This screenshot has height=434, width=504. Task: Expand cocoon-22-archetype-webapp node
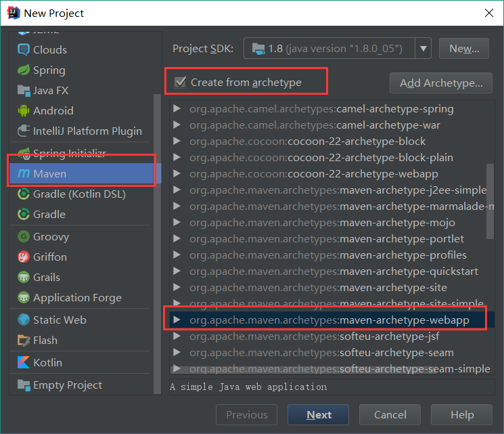[x=177, y=174]
